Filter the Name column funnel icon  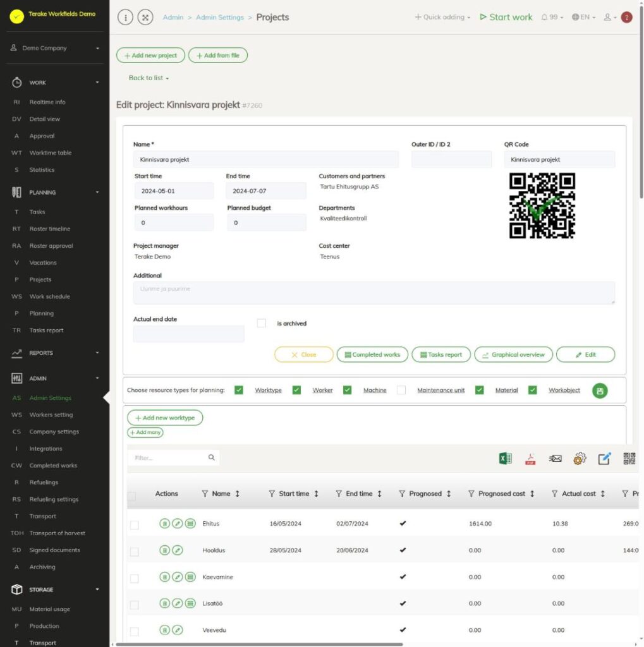(205, 493)
